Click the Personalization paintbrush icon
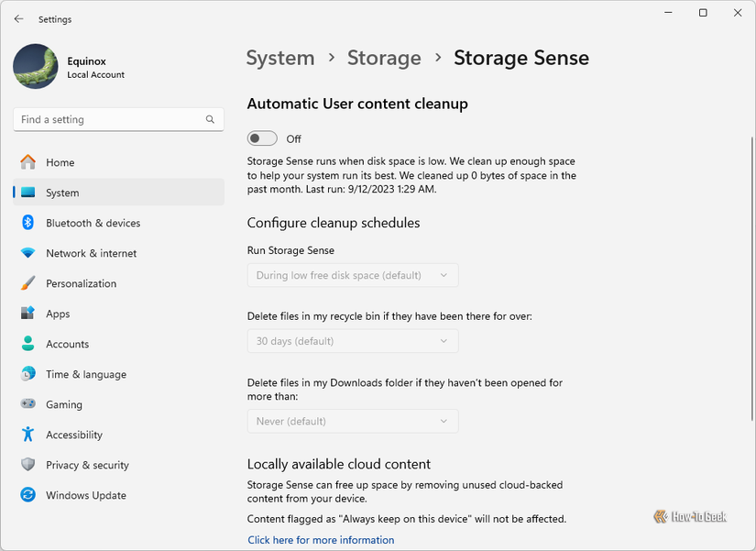Image resolution: width=756 pixels, height=551 pixels. pyautogui.click(x=28, y=283)
